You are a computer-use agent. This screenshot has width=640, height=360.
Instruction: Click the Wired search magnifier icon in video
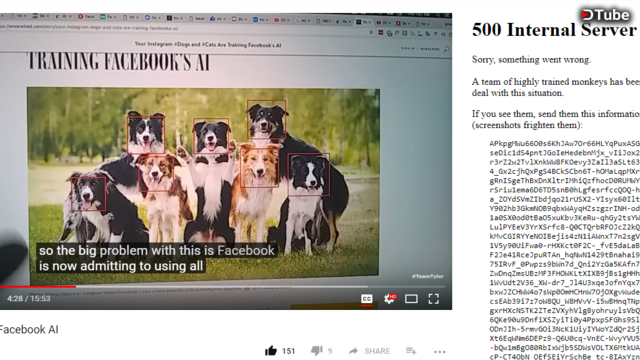(x=447, y=49)
